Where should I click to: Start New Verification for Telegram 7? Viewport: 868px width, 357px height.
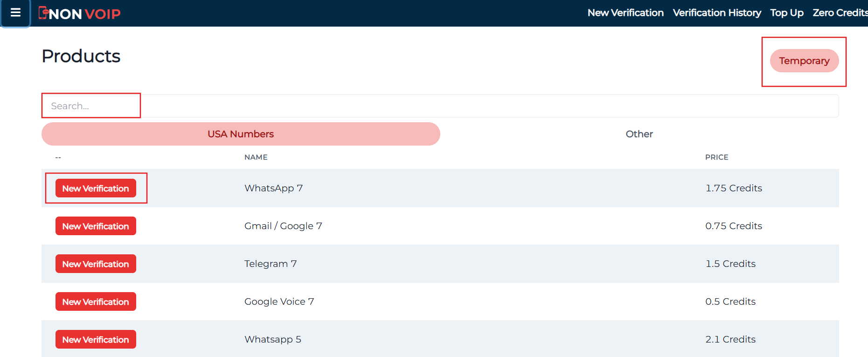pyautogui.click(x=96, y=264)
